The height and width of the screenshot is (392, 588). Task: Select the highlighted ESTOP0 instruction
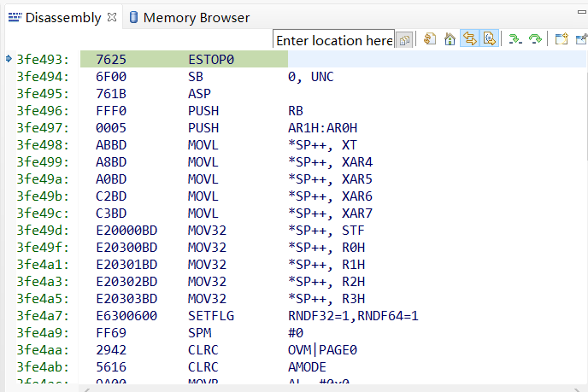click(211, 60)
